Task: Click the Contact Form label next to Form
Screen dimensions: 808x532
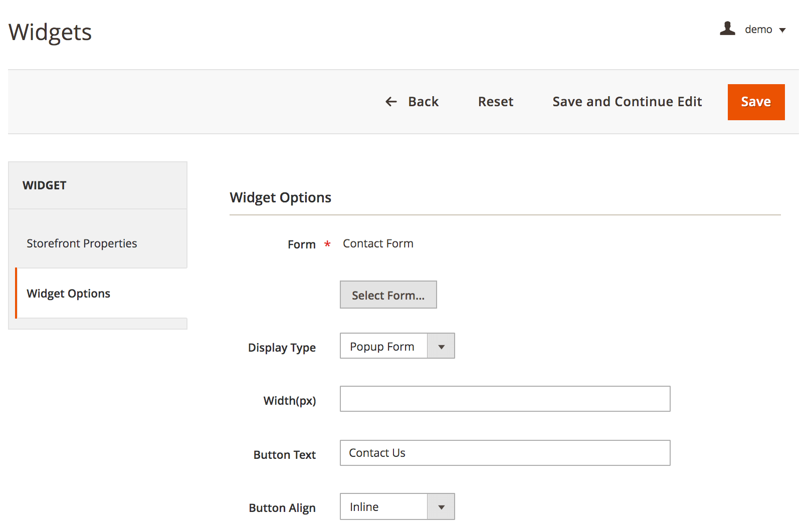Action: [x=377, y=243]
